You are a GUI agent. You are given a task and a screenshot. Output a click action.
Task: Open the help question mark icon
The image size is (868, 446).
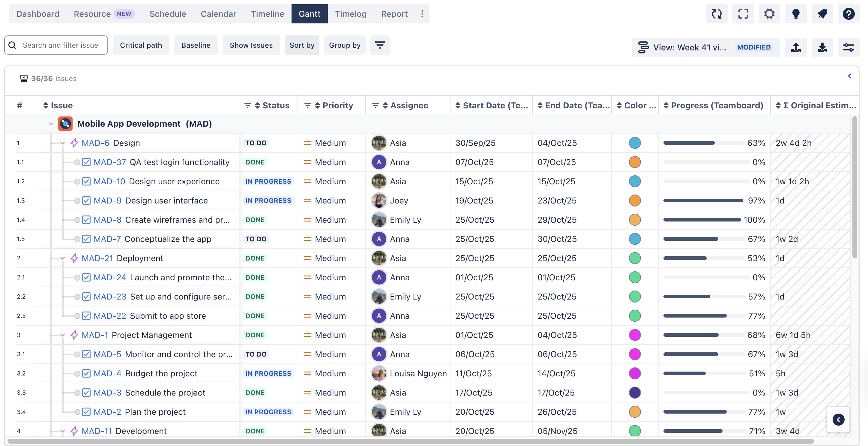(x=848, y=14)
